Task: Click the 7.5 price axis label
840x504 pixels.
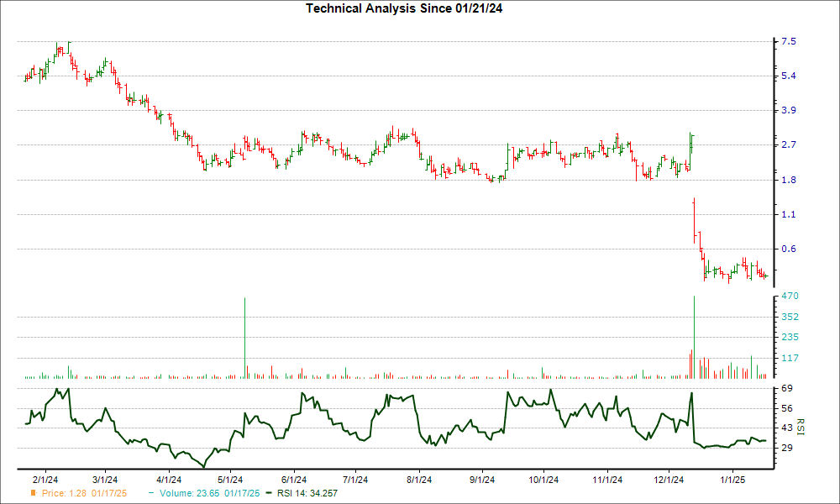Action: 789,42
